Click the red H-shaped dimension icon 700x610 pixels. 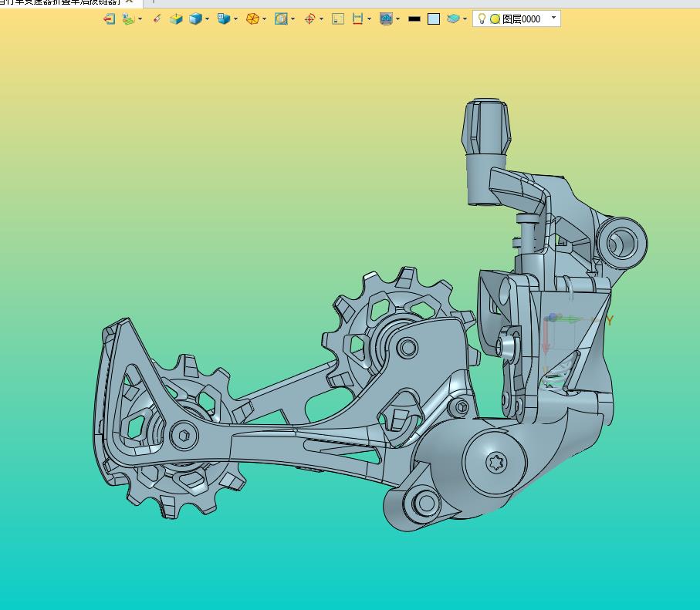[357, 19]
